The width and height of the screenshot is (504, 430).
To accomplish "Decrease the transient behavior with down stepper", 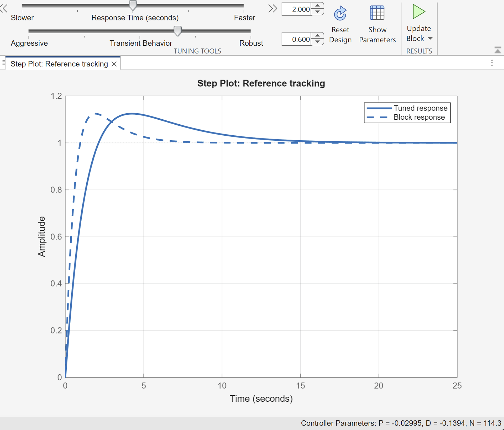I will [318, 42].
